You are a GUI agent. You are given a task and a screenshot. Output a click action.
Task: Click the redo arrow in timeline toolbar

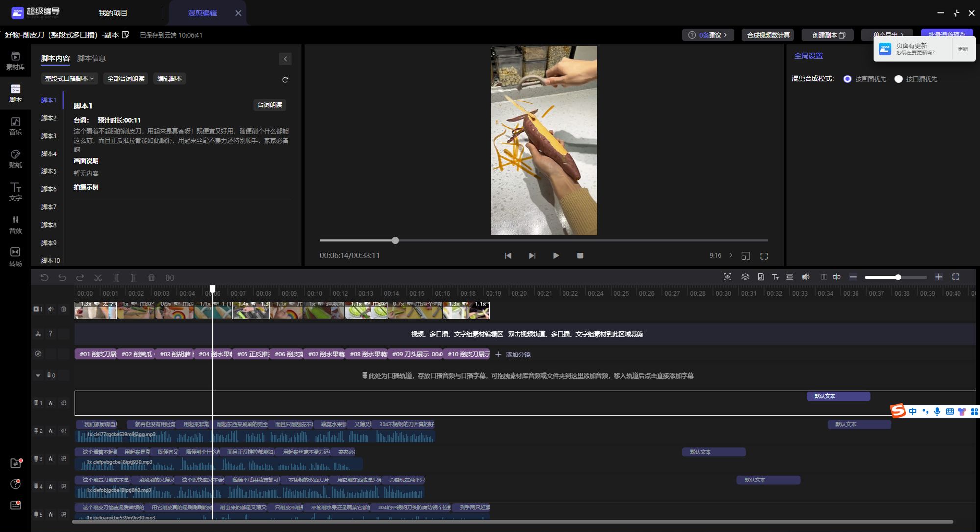click(80, 278)
